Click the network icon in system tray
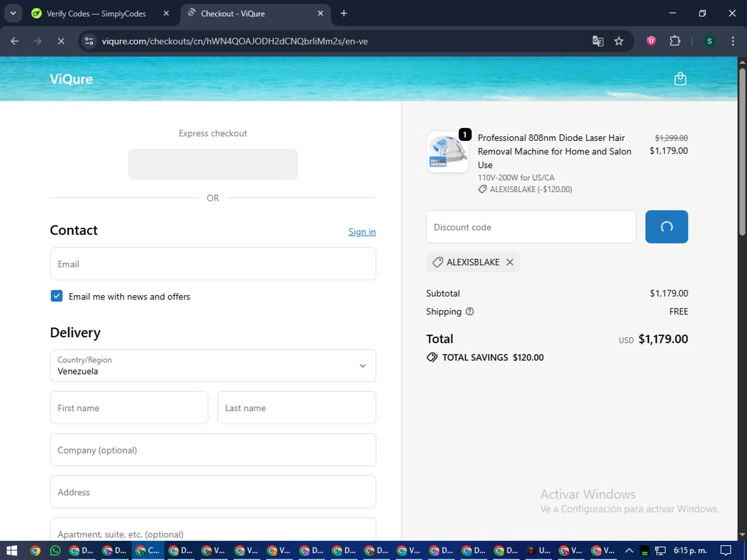Viewport: 747px width, 560px height. pos(660,551)
